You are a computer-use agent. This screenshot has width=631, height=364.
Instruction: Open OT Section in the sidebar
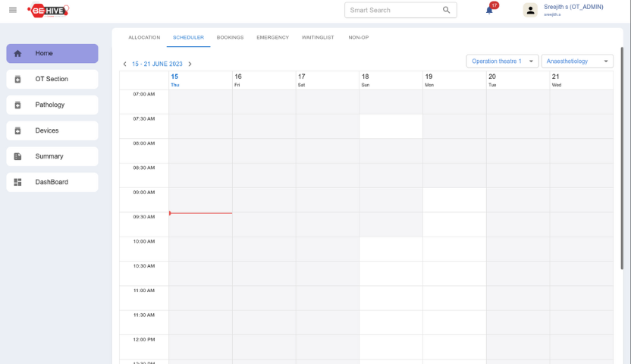pos(52,79)
